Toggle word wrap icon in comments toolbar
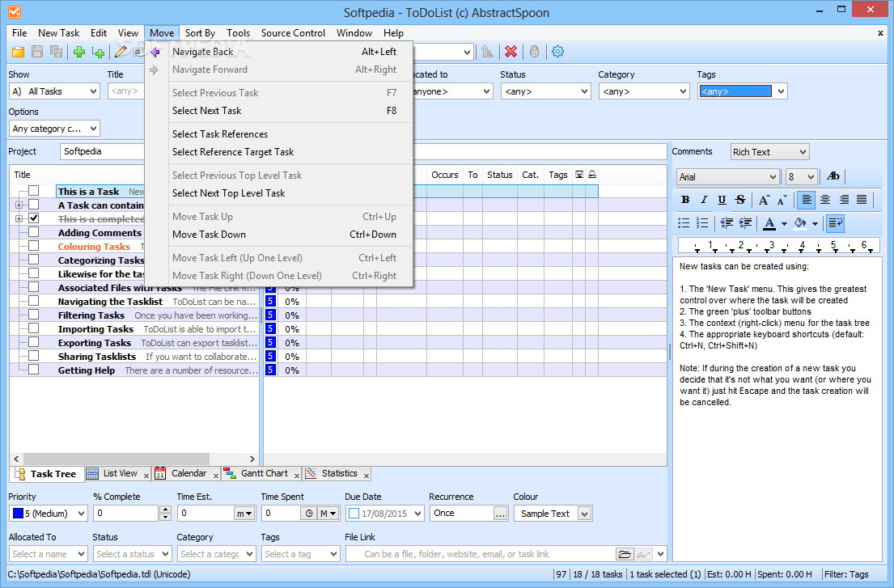Viewport: 894px width, 588px height. (x=836, y=222)
